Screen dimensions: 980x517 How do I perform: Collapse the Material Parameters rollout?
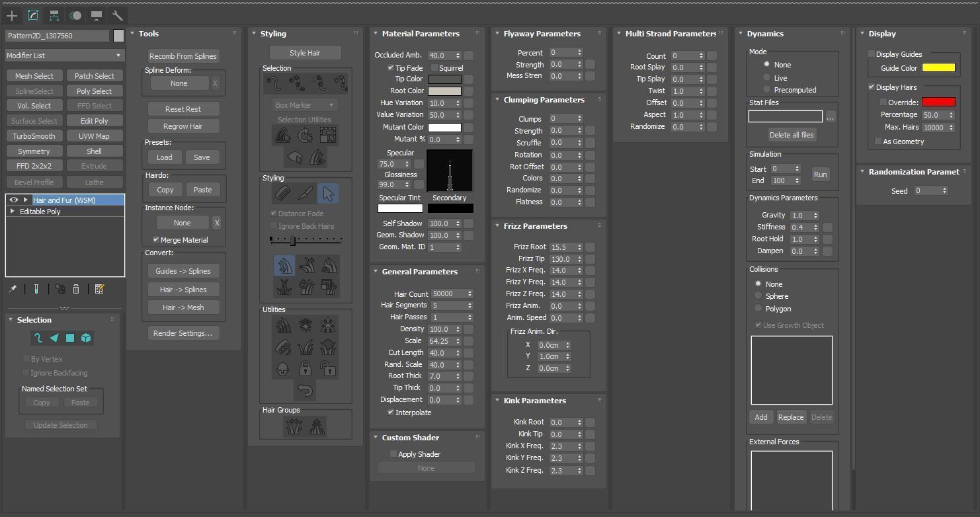pyautogui.click(x=376, y=34)
